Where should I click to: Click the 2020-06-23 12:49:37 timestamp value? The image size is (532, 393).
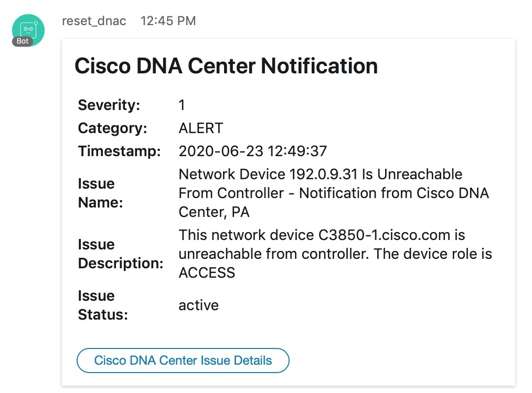(252, 151)
